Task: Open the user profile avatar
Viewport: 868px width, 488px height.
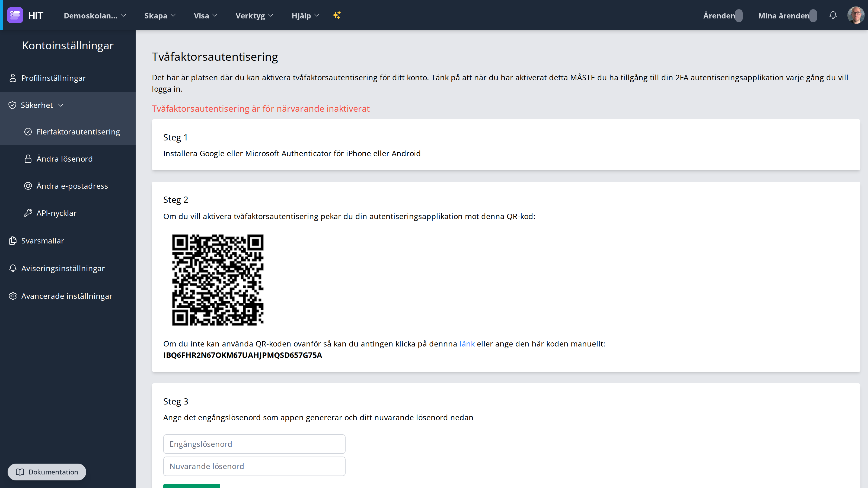Action: [x=856, y=15]
